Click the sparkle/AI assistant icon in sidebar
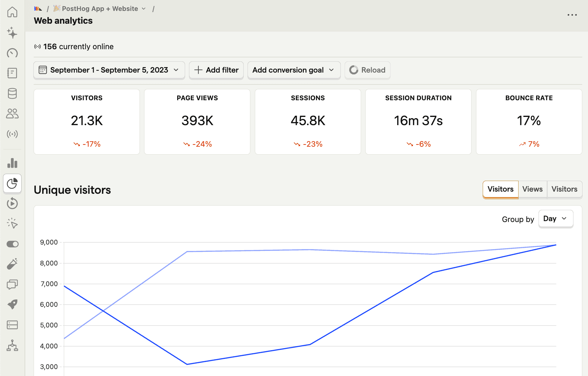The image size is (588, 376). pyautogui.click(x=12, y=32)
